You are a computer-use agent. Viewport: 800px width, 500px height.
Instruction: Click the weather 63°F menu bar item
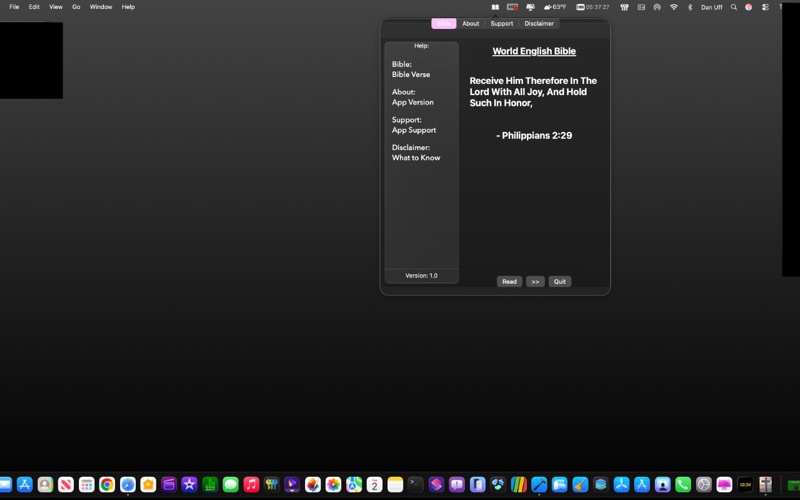click(555, 7)
